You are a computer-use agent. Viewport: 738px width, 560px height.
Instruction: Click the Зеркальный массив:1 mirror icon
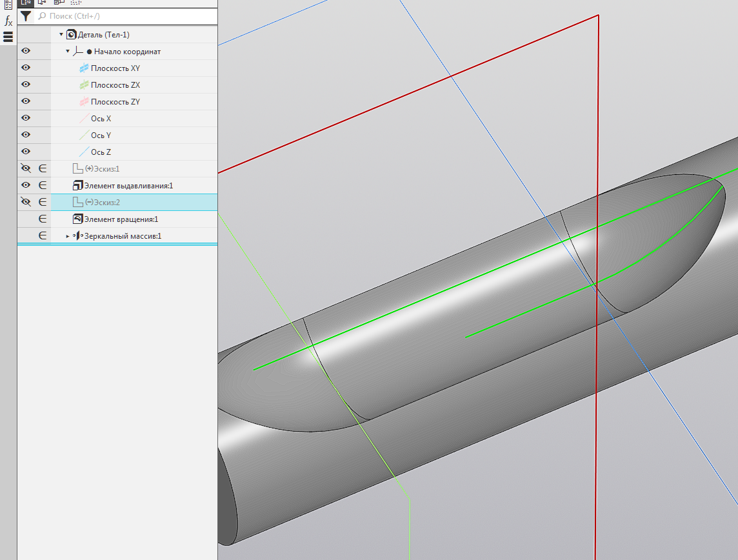(77, 236)
